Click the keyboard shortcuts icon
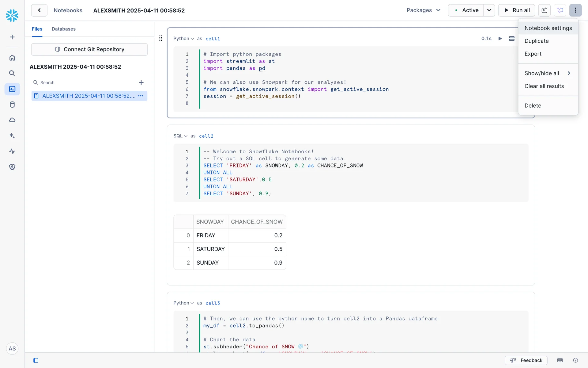588x368 pixels. [x=560, y=360]
